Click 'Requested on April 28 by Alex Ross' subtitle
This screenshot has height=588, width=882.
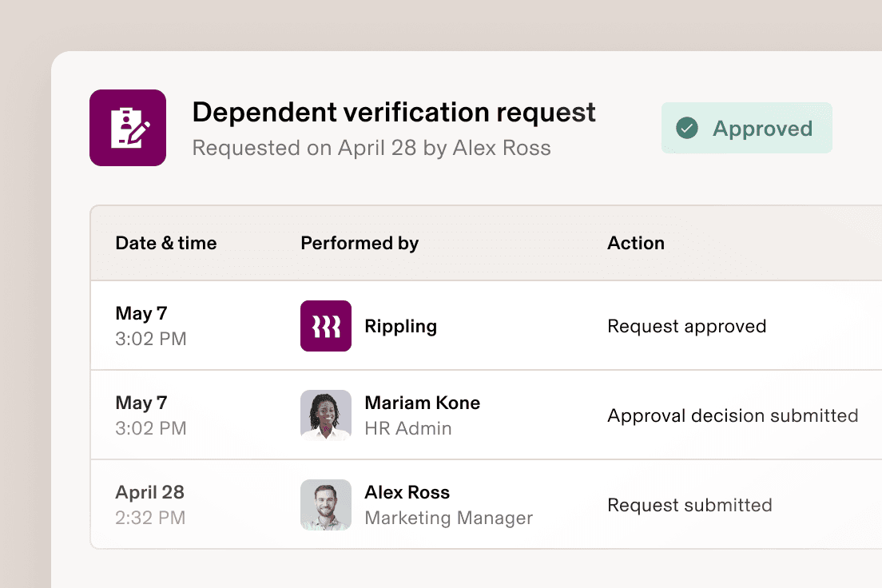coord(371,148)
